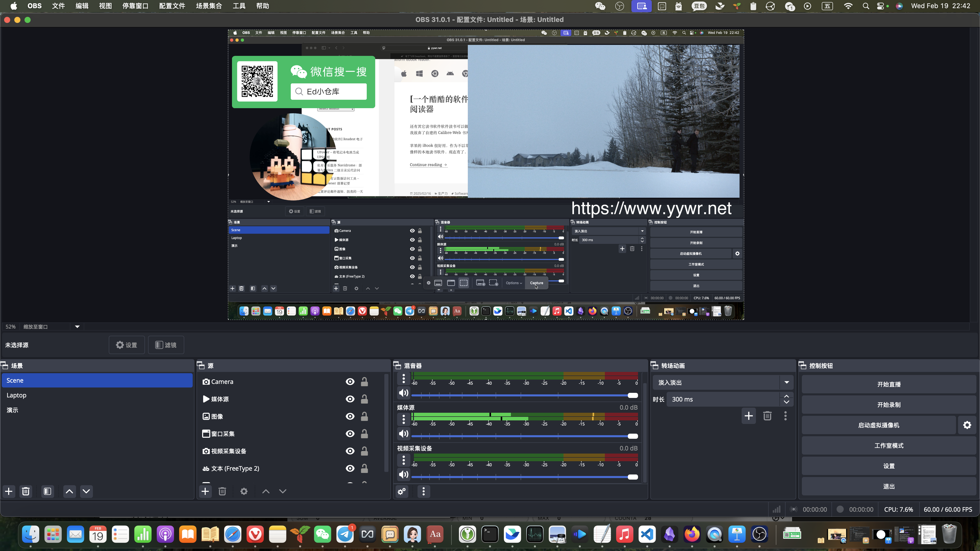Move scene down with arrow icon

pos(86,491)
